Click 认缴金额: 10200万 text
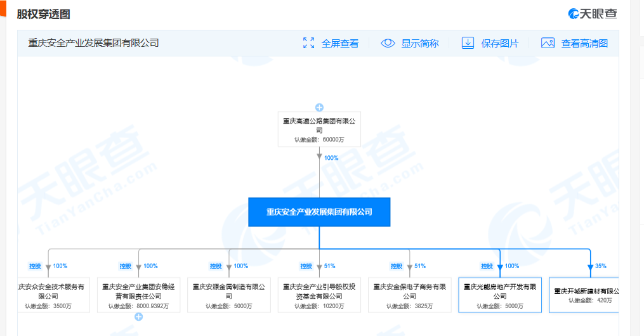 319,306
